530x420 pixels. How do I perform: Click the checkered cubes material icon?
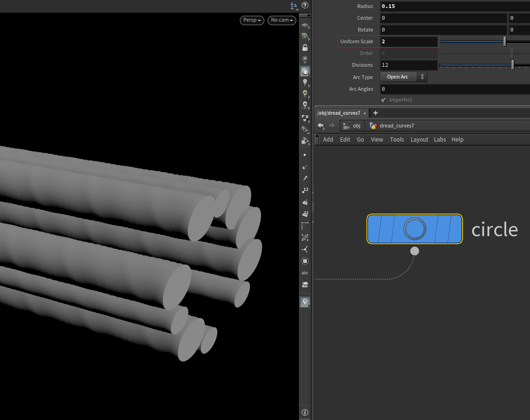point(305,118)
